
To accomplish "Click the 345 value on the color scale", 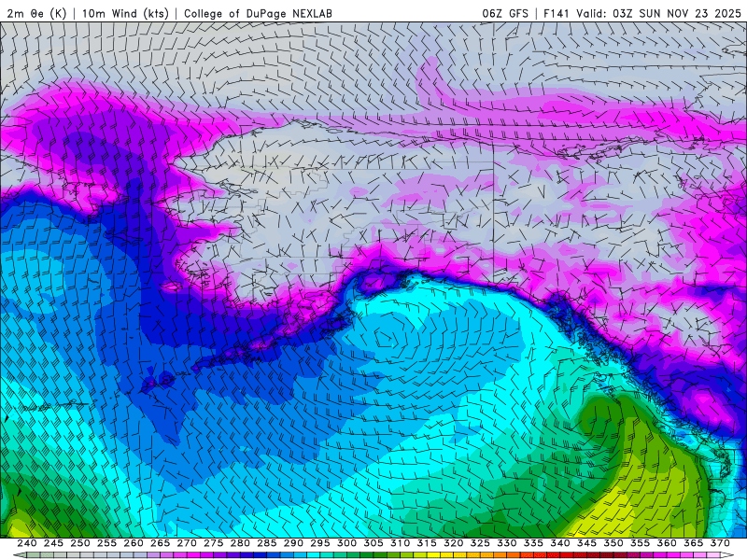I will pyautogui.click(x=587, y=543).
